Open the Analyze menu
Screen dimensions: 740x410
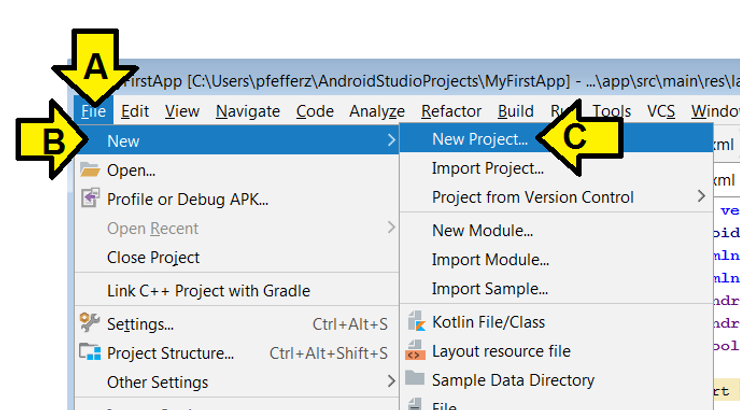pyautogui.click(x=377, y=112)
